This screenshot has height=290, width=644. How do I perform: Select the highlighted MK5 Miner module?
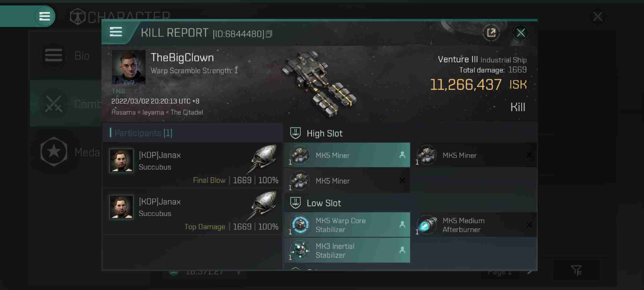347,155
